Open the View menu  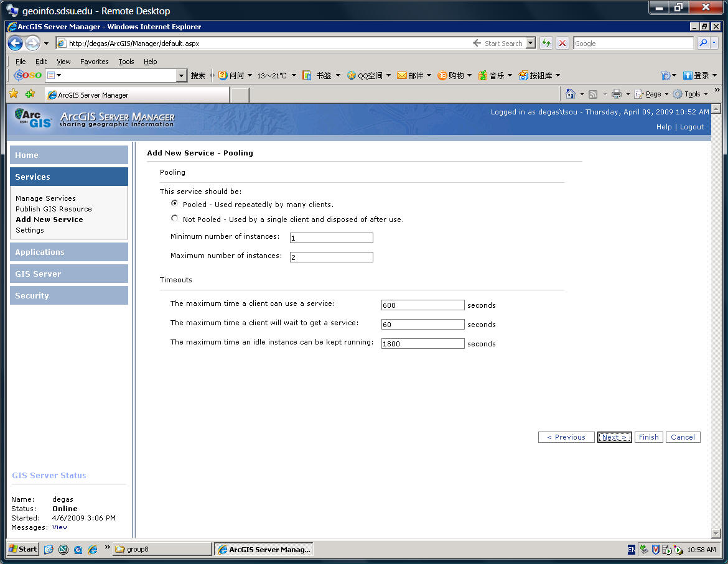63,61
